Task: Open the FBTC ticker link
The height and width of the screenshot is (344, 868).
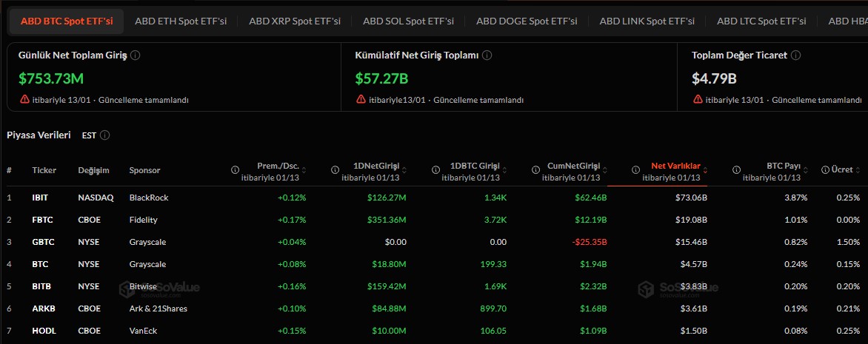Action: tap(41, 220)
